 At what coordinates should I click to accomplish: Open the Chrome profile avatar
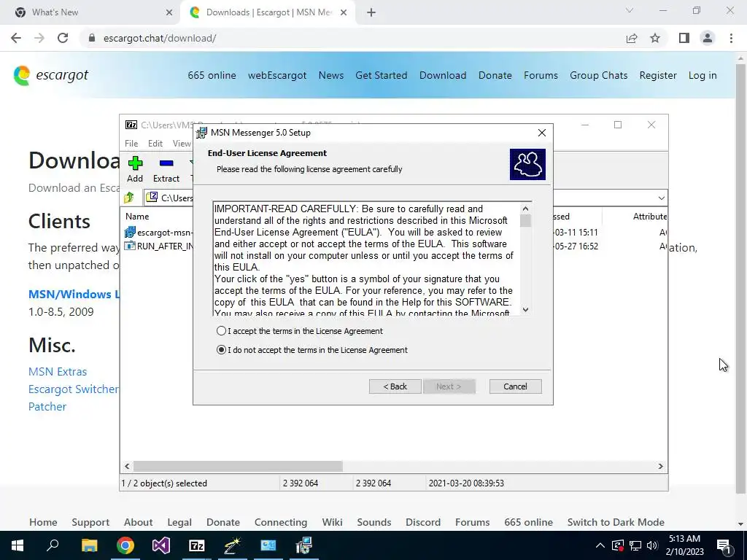coord(708,38)
